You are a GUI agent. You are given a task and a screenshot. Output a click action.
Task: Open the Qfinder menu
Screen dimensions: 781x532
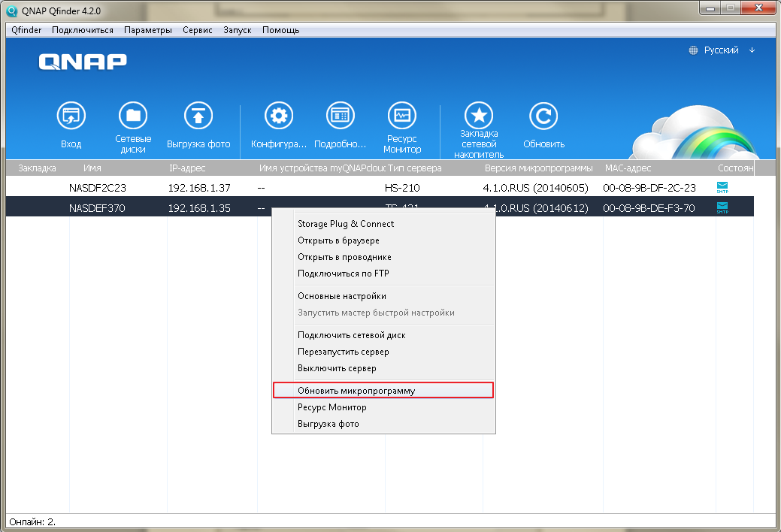click(26, 30)
